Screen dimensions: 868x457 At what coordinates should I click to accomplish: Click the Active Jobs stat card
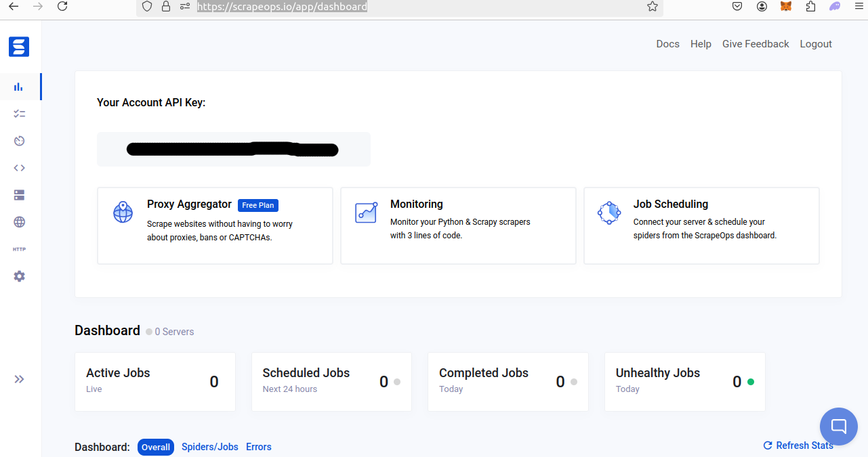pos(155,382)
